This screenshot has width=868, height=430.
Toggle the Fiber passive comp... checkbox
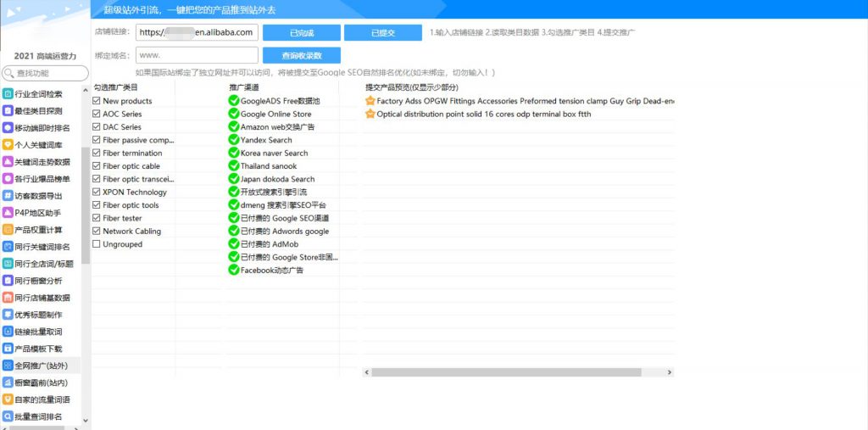(97, 140)
